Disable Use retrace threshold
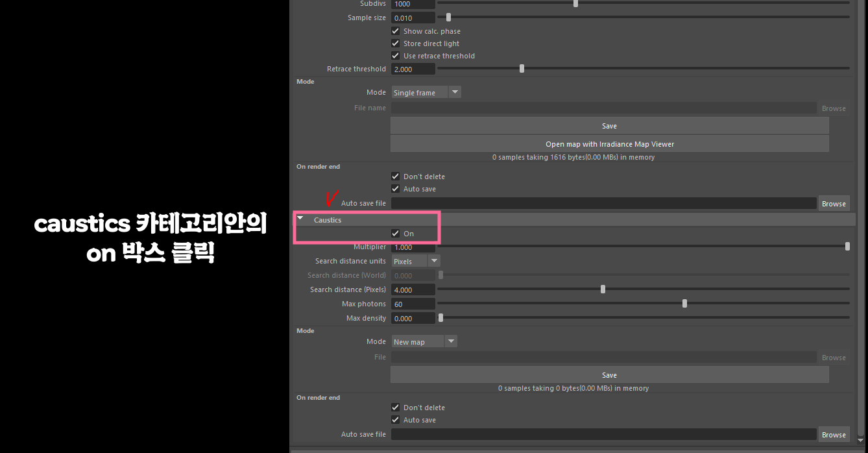The width and height of the screenshot is (868, 453). coord(396,56)
